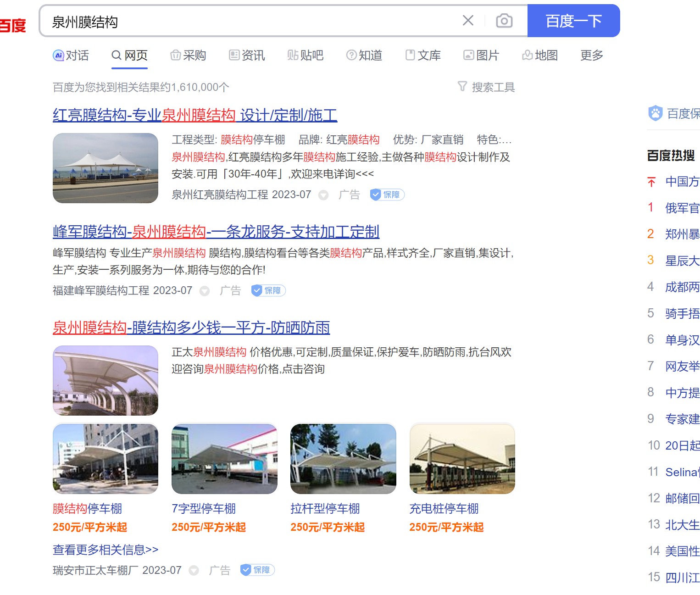Switch to the 采购 tab
The height and width of the screenshot is (595, 700).
(188, 56)
